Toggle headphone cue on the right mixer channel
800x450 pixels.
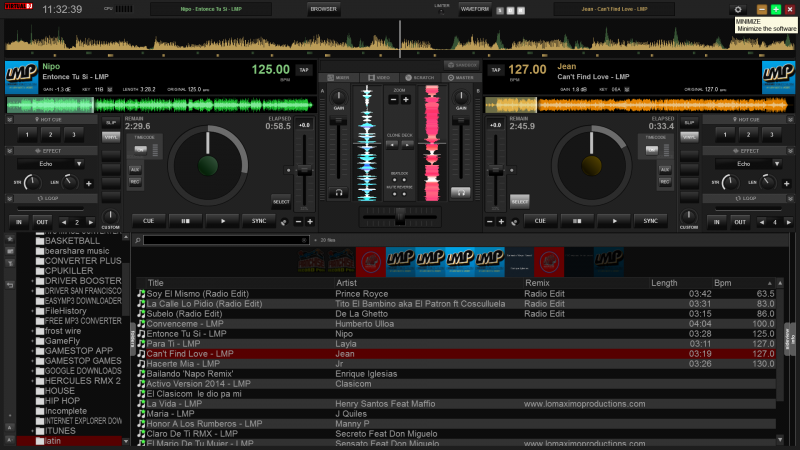pyautogui.click(x=461, y=191)
